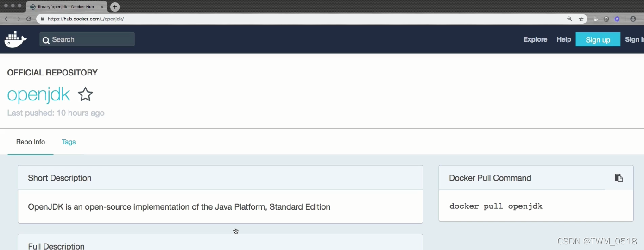This screenshot has height=250, width=644.
Task: Click the 'docker pull openjdk' command text
Action: coord(496,206)
